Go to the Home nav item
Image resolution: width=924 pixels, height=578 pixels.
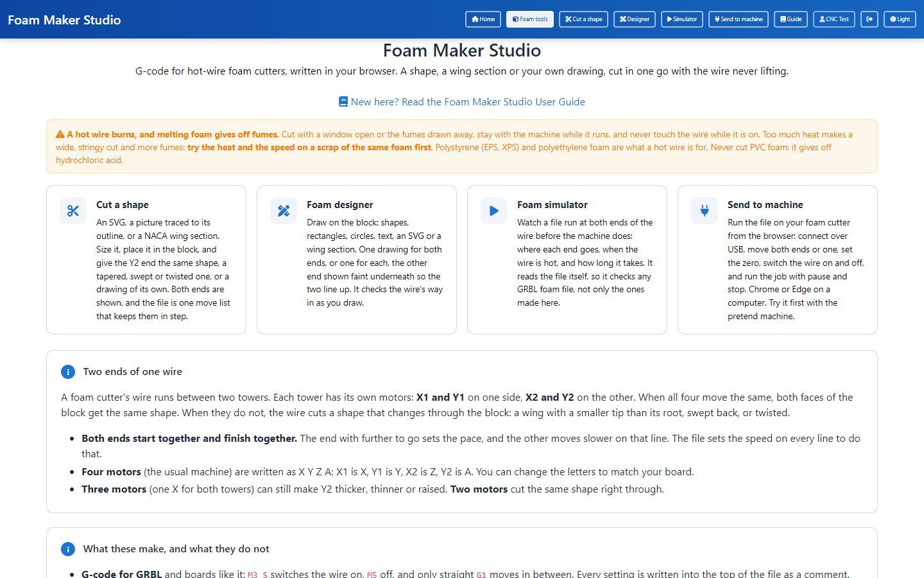pyautogui.click(x=483, y=19)
